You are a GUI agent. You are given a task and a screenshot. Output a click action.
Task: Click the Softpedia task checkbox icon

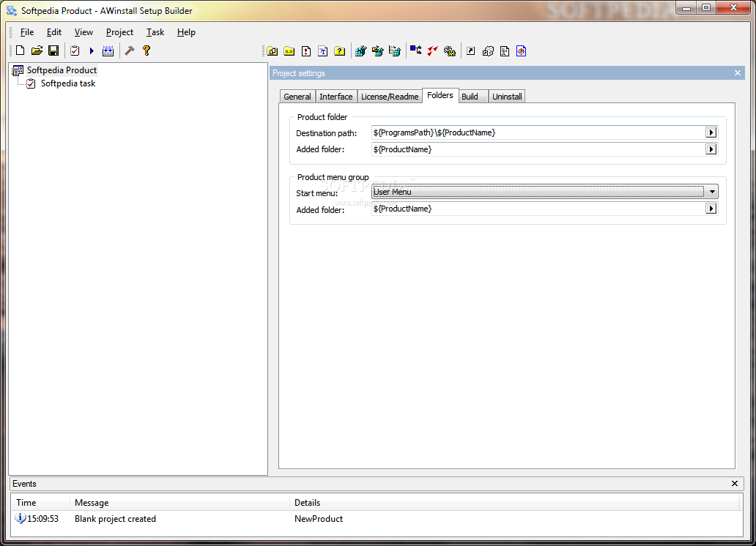pos(31,84)
